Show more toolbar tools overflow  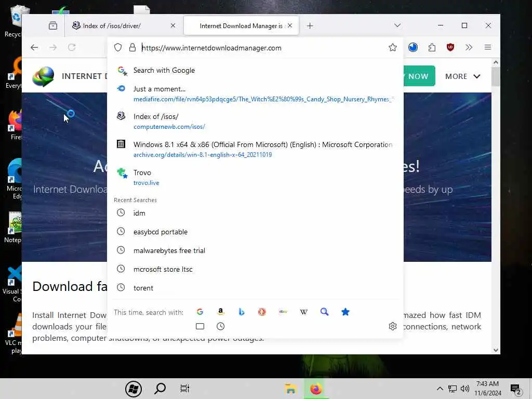pos(469,47)
